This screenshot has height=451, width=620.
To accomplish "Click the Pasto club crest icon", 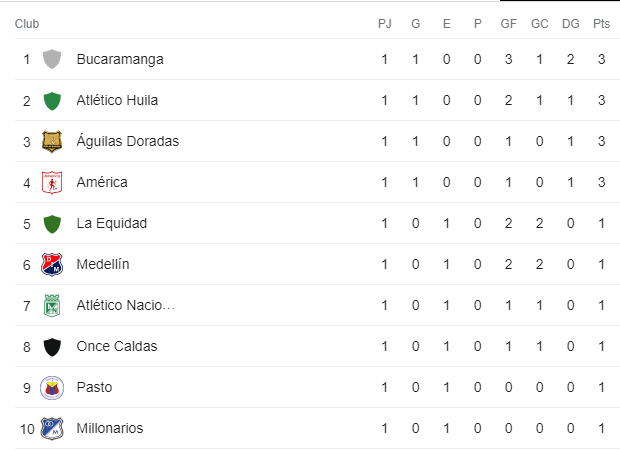I will [52, 387].
